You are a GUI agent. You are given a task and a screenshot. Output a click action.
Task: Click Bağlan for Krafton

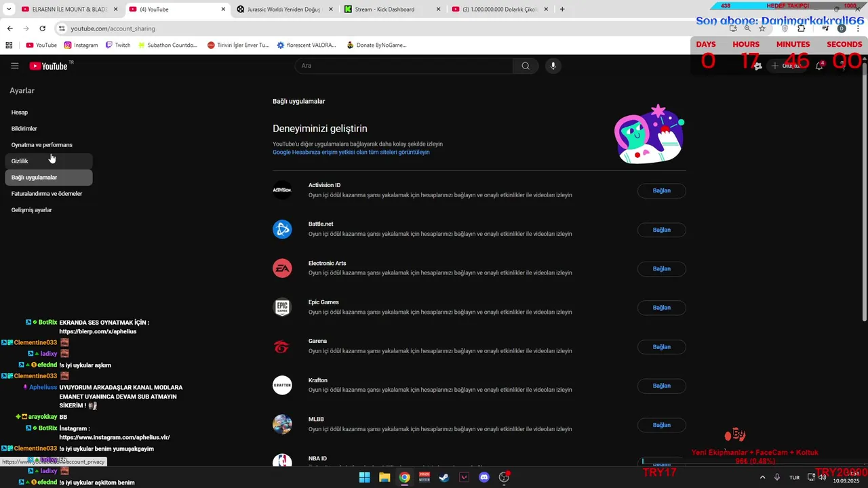point(661,386)
